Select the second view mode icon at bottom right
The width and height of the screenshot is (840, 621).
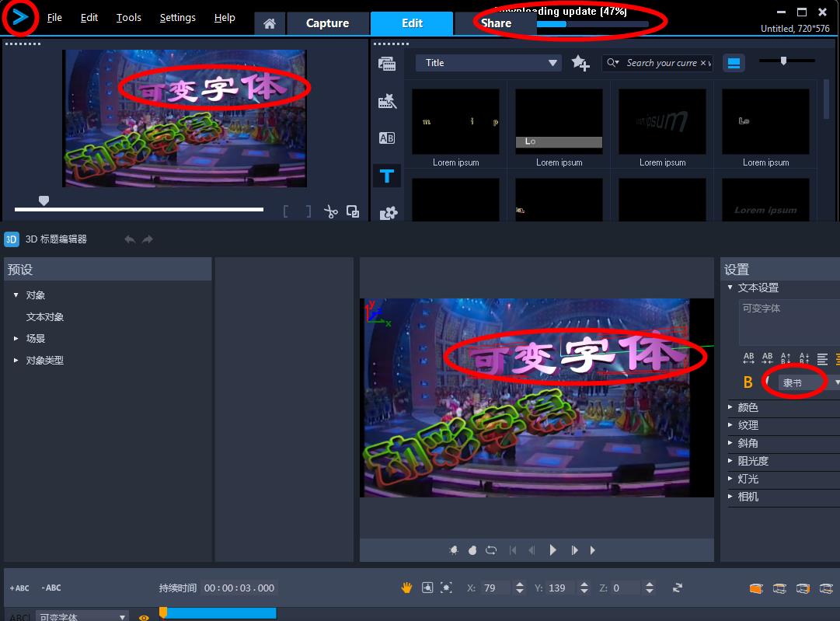[x=779, y=589]
